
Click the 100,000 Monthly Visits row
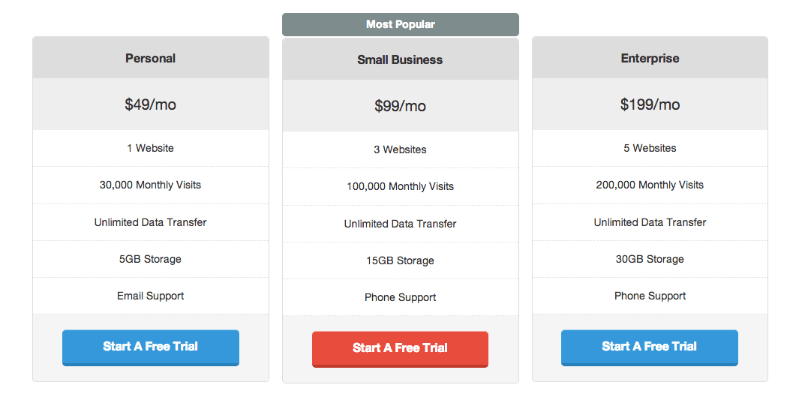click(x=400, y=187)
